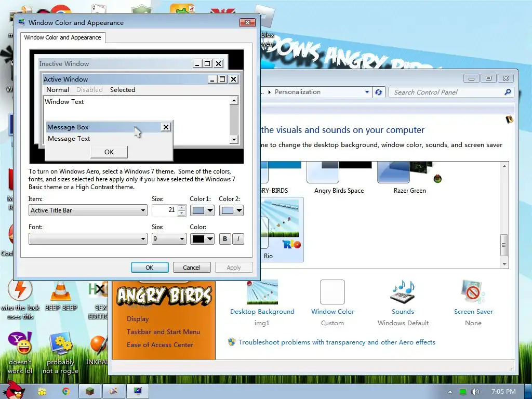Click the preview Message Box OK button
This screenshot has width=532, height=399.
tap(109, 152)
